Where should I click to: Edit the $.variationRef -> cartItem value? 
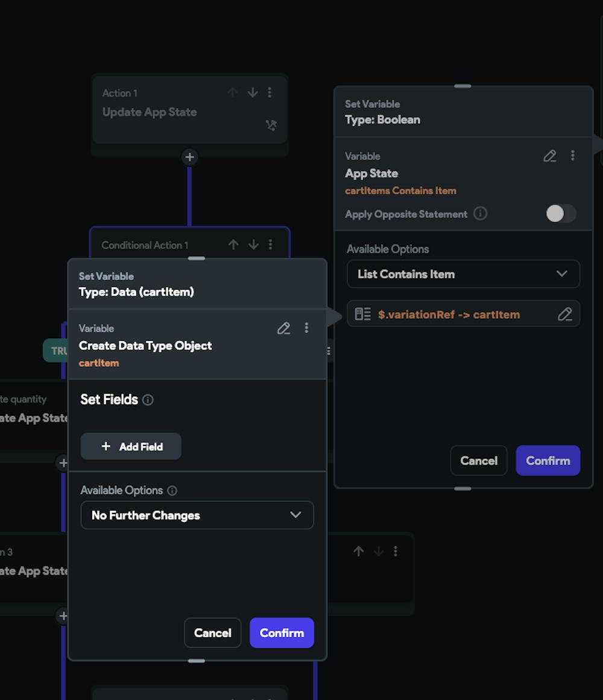(x=564, y=314)
